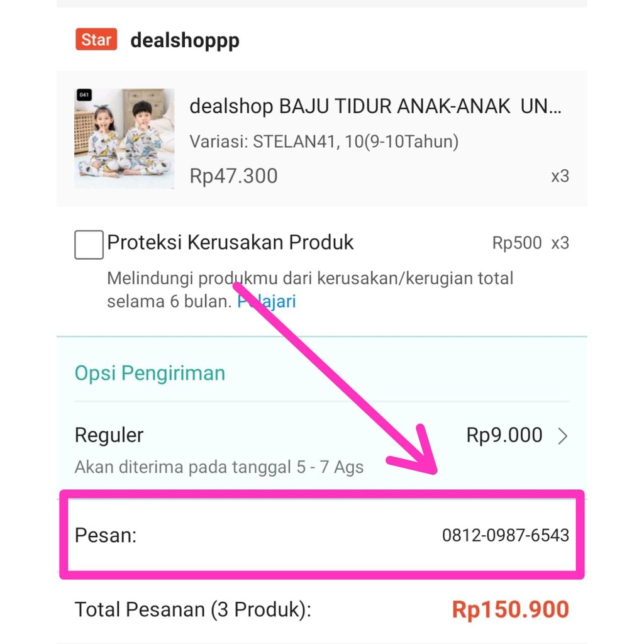The image size is (644, 644).
Task: Click the Opsi Pengiriman section header
Action: pyautogui.click(x=150, y=373)
